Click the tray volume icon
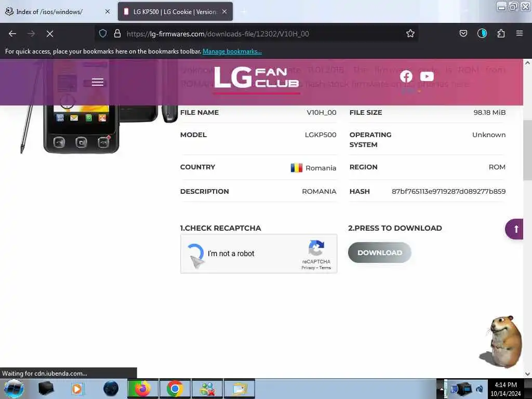Viewport: 532px width, 399px height. tap(480, 389)
